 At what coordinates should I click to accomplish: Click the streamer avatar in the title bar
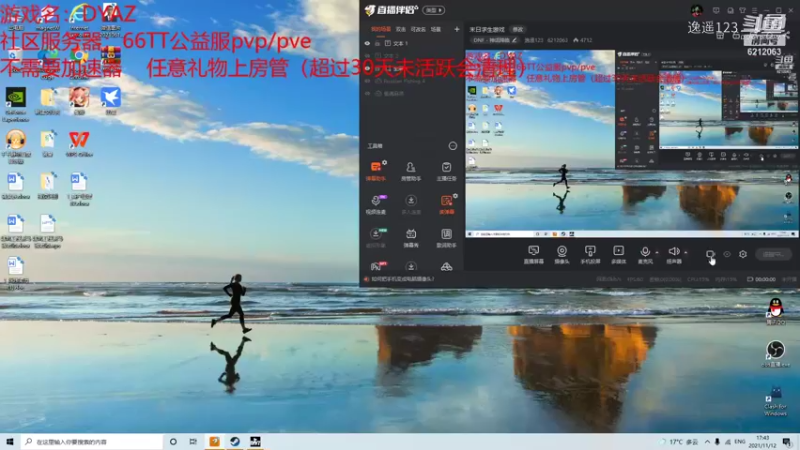click(x=696, y=10)
